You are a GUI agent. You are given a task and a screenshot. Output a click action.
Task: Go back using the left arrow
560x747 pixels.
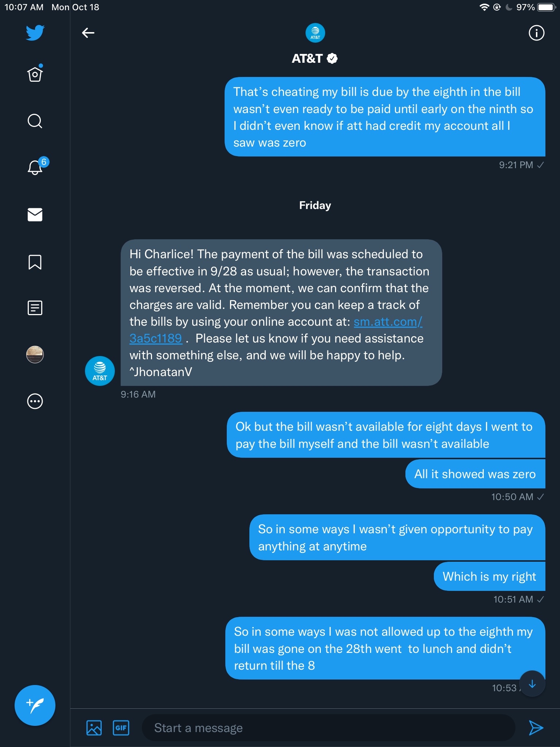88,33
